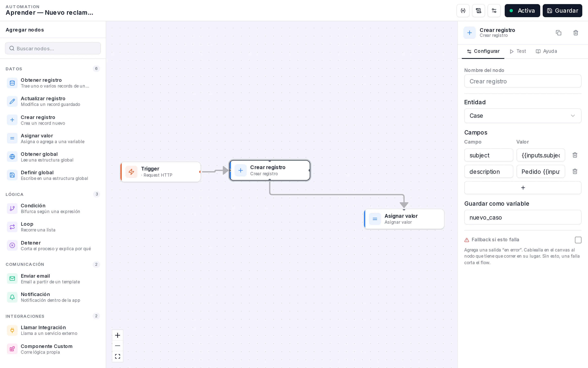Screen dimensions: 588x368
Task: Duplicate the Crear registro node
Action: click(x=558, y=33)
